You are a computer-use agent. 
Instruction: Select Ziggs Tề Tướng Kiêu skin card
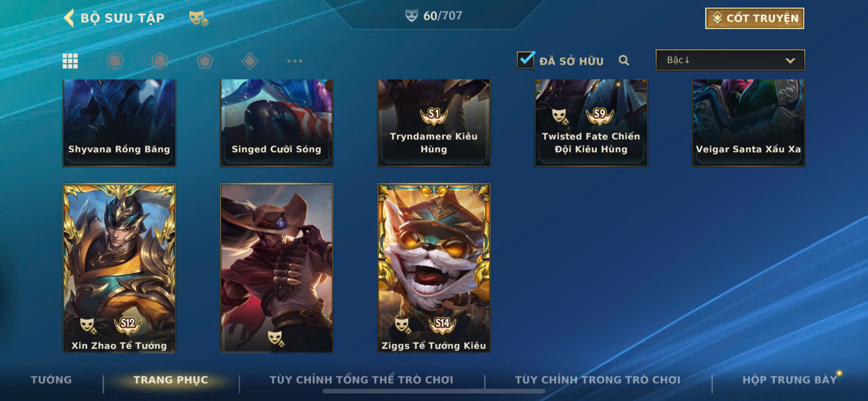point(434,268)
